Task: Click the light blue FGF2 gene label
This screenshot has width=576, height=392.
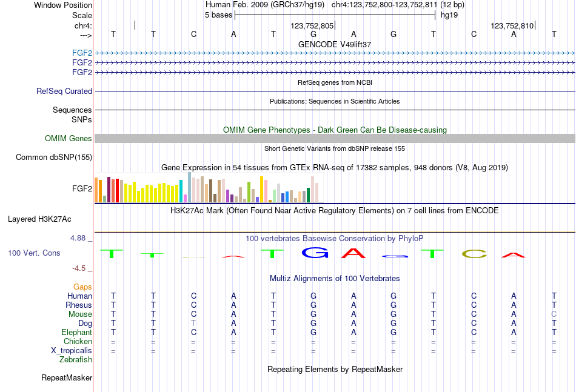Action: [x=82, y=53]
